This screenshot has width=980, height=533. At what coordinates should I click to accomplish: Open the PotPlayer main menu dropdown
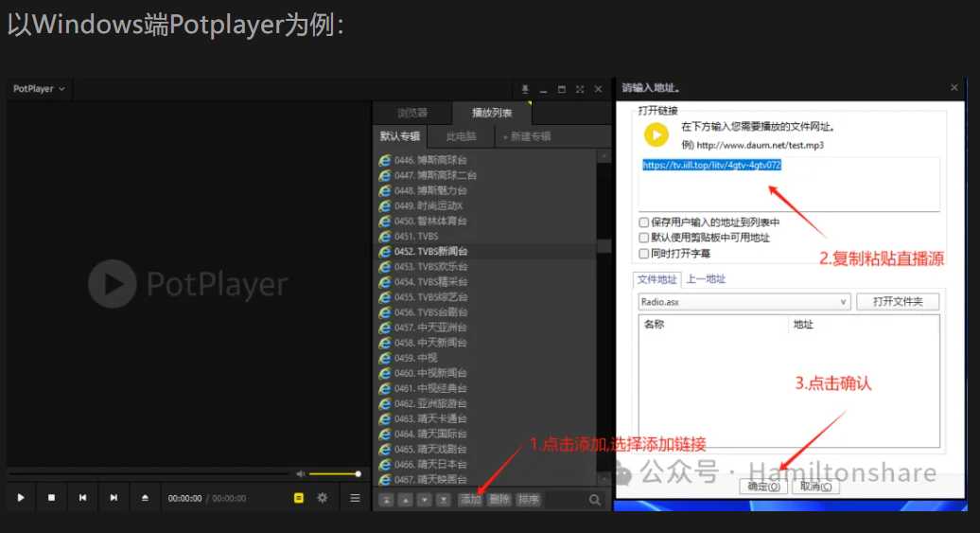point(39,89)
